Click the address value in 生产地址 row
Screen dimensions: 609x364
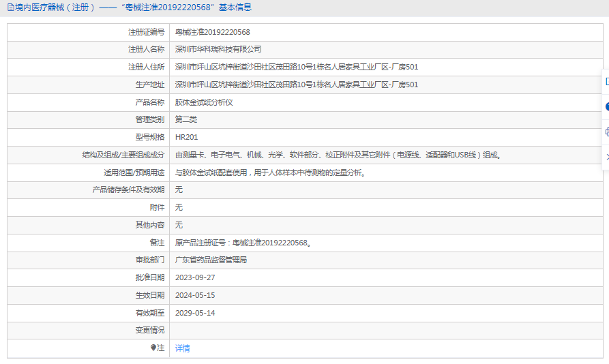coord(297,85)
